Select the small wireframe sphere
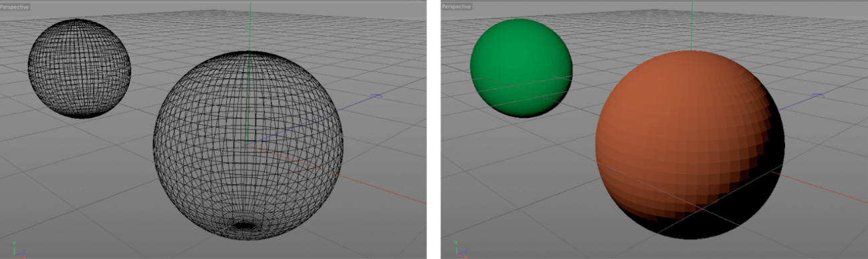Image resolution: width=868 pixels, height=259 pixels. 79,68
